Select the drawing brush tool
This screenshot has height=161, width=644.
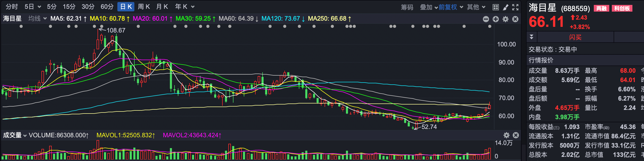pyautogui.click(x=506, y=7)
